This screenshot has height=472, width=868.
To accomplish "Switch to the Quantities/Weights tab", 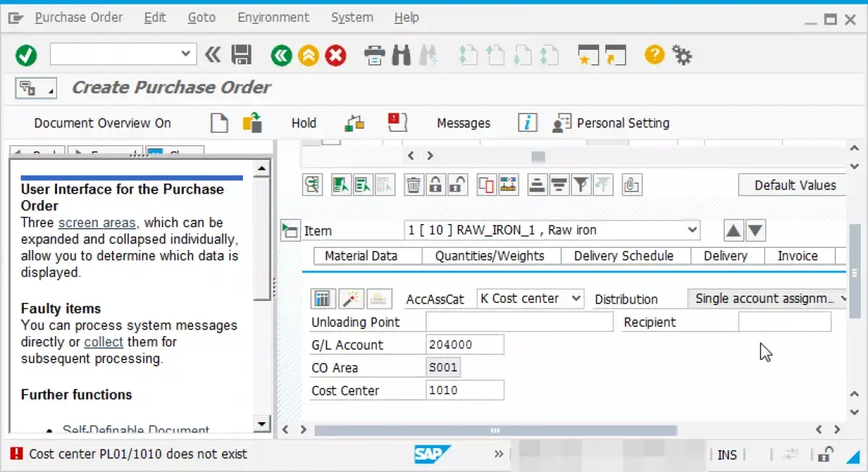I will [x=490, y=256].
